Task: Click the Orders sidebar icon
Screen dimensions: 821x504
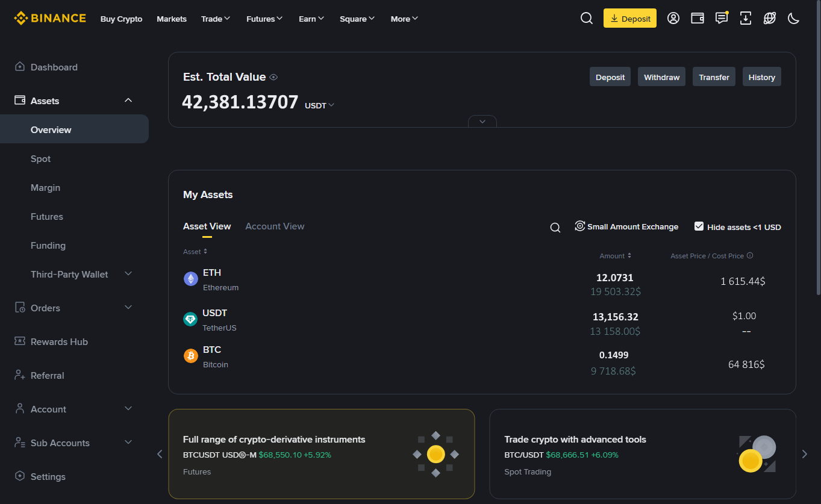Action: point(20,308)
